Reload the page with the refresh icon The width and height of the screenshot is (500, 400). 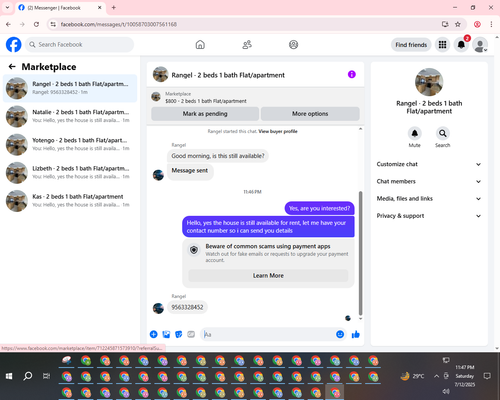point(36,24)
